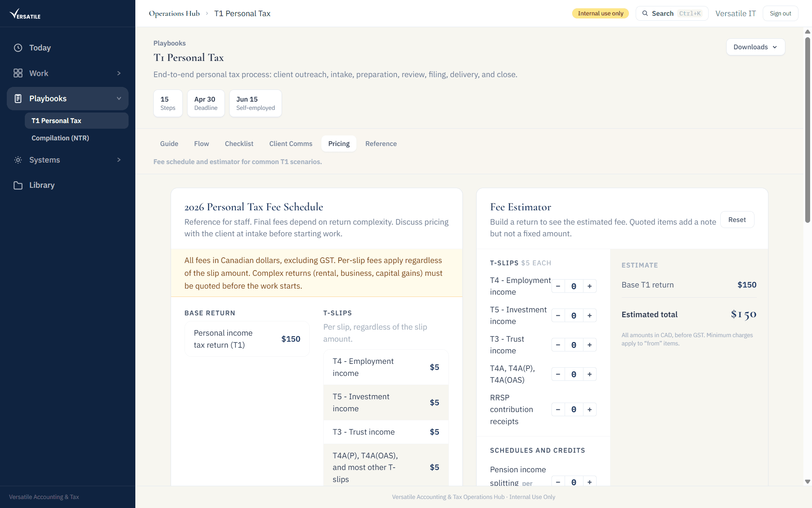
Task: Decrease Pension income splitting count
Action: point(558,482)
